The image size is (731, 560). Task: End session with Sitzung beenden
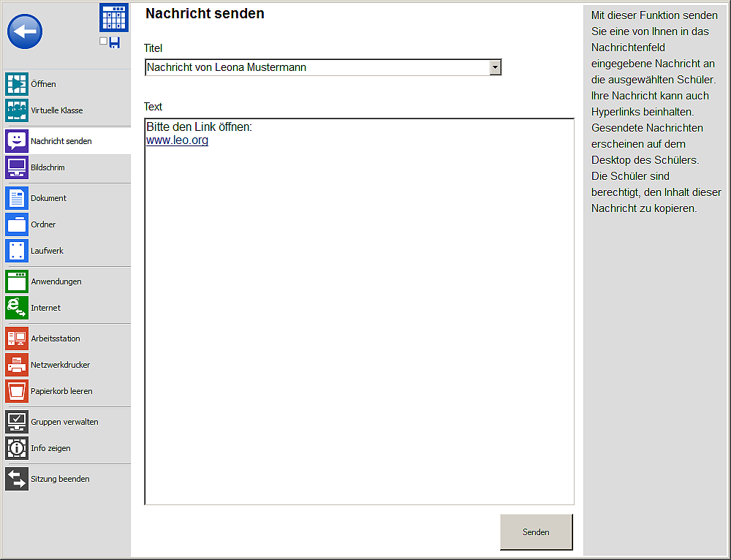coord(17,479)
